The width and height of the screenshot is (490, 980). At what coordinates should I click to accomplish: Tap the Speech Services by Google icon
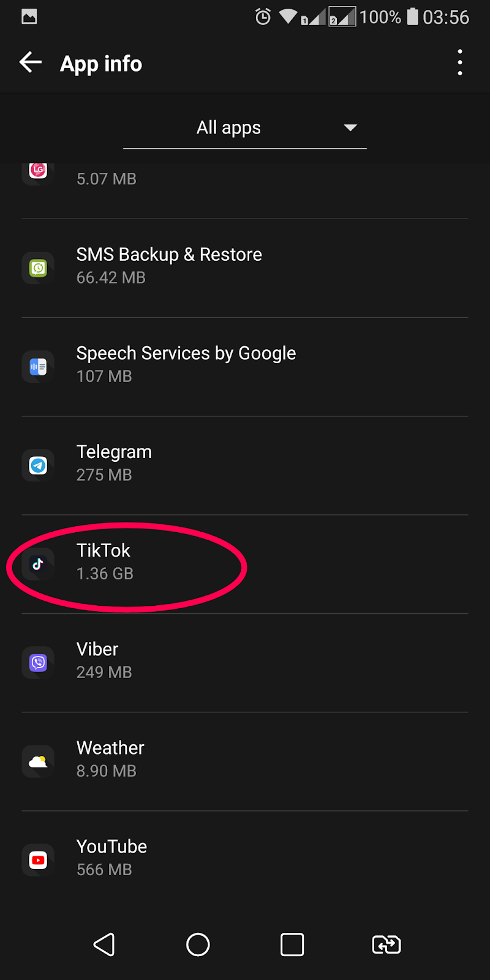tap(38, 367)
